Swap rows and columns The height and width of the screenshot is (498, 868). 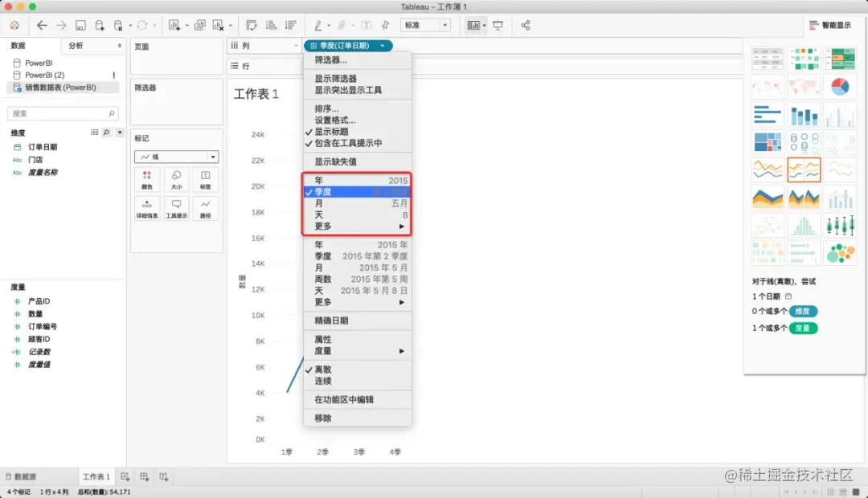(x=252, y=25)
